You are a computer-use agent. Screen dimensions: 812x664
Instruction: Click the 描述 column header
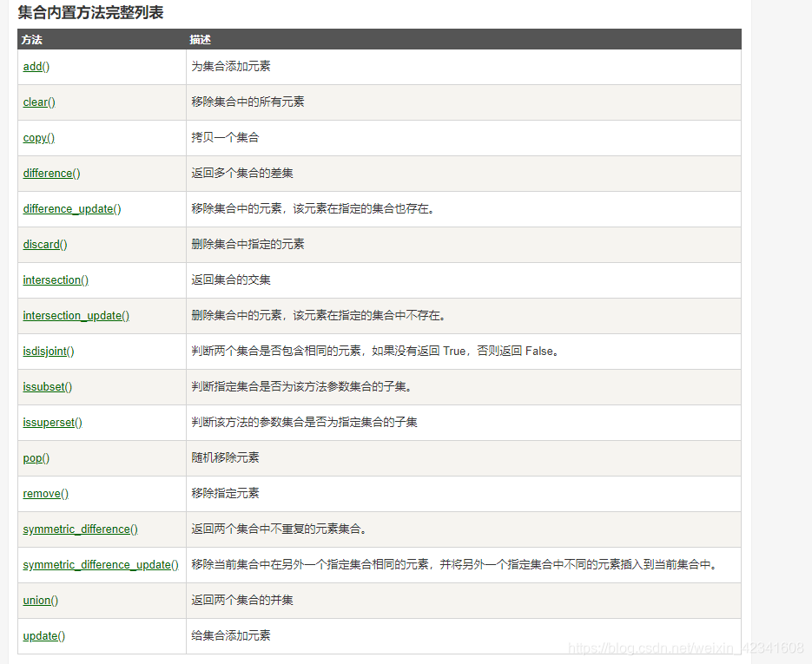[x=200, y=40]
